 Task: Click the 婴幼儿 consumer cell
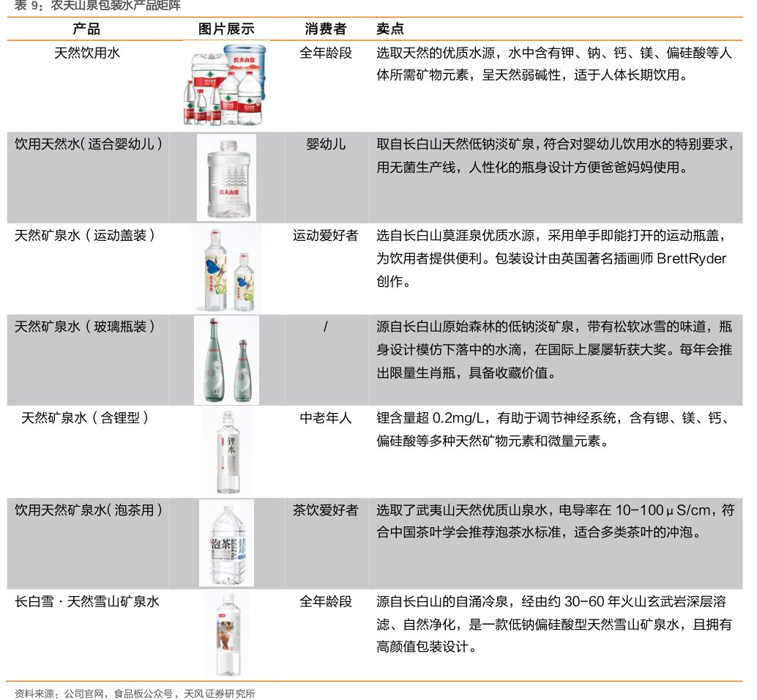(326, 144)
